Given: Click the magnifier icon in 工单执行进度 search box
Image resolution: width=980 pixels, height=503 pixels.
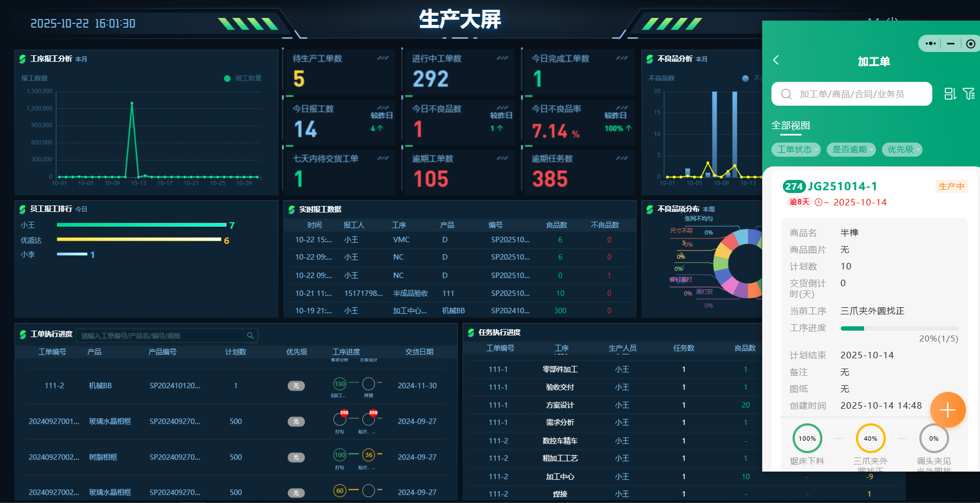Looking at the screenshot, I should [x=250, y=336].
